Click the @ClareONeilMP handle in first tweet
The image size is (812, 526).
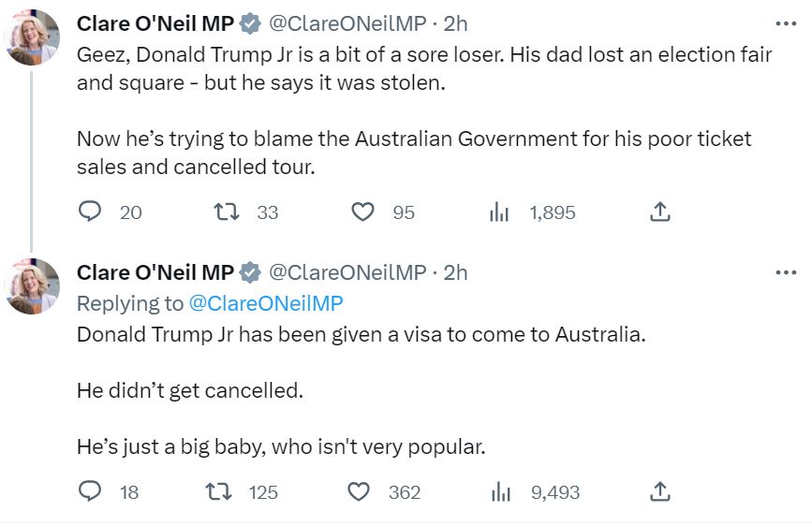347,22
